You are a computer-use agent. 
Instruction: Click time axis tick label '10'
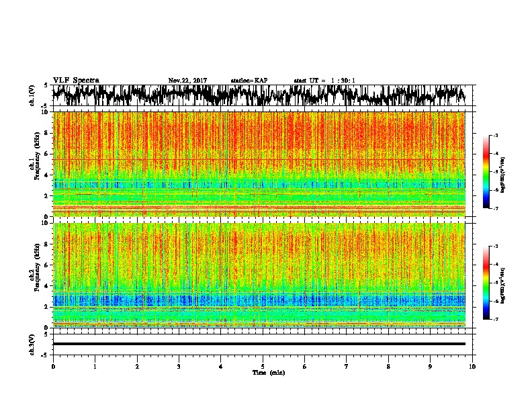click(x=472, y=367)
